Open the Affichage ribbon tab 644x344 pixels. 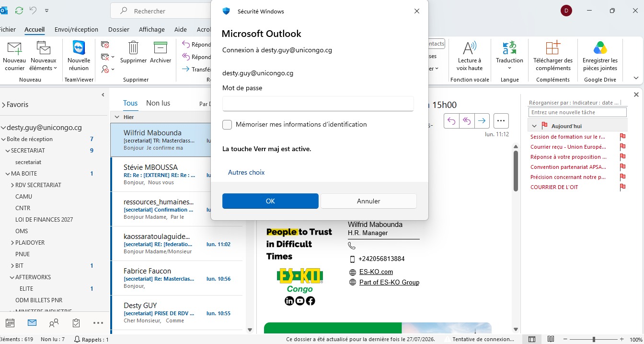tap(152, 30)
